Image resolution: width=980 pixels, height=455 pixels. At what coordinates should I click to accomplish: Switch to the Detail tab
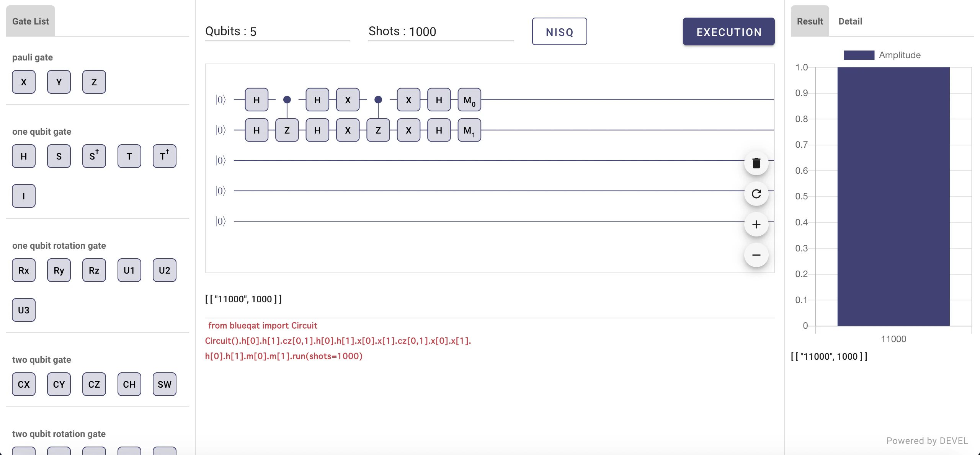(x=850, y=21)
